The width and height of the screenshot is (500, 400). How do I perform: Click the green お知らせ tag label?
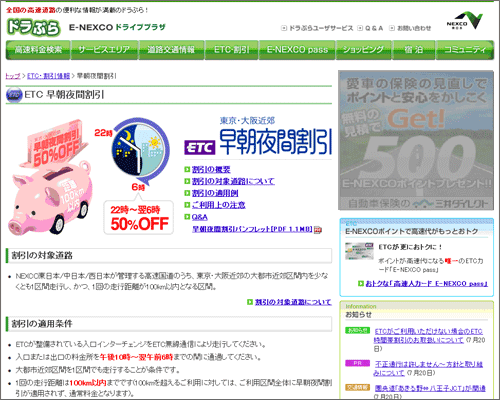(x=357, y=330)
